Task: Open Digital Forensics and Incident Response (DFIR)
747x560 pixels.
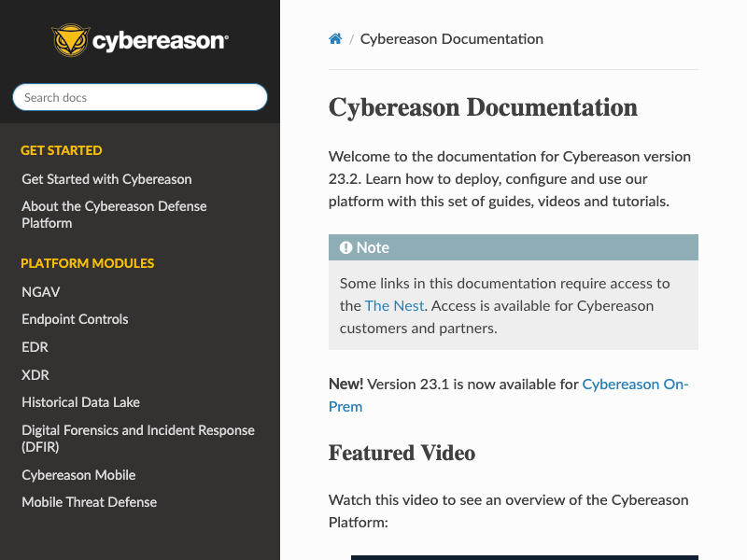Action: [x=138, y=439]
